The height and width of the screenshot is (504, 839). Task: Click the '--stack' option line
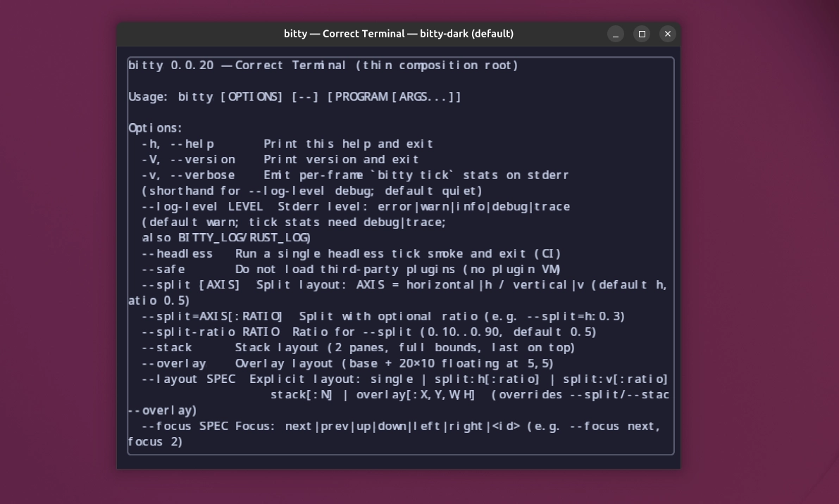coord(359,348)
